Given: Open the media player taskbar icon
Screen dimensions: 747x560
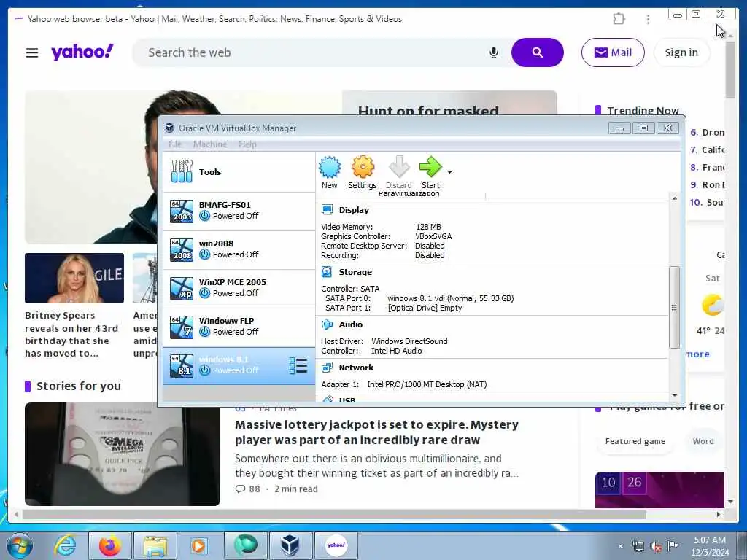Looking at the screenshot, I should coord(198,545).
